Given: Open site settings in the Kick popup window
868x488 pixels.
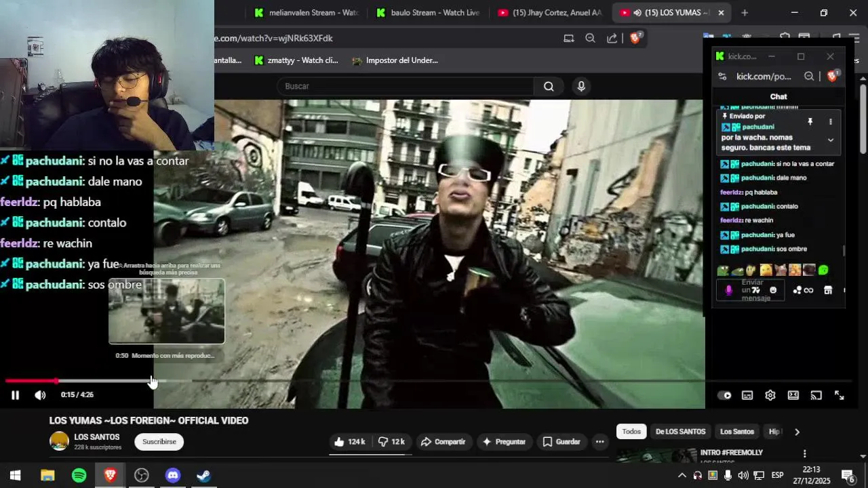Looking at the screenshot, I should [x=723, y=77].
